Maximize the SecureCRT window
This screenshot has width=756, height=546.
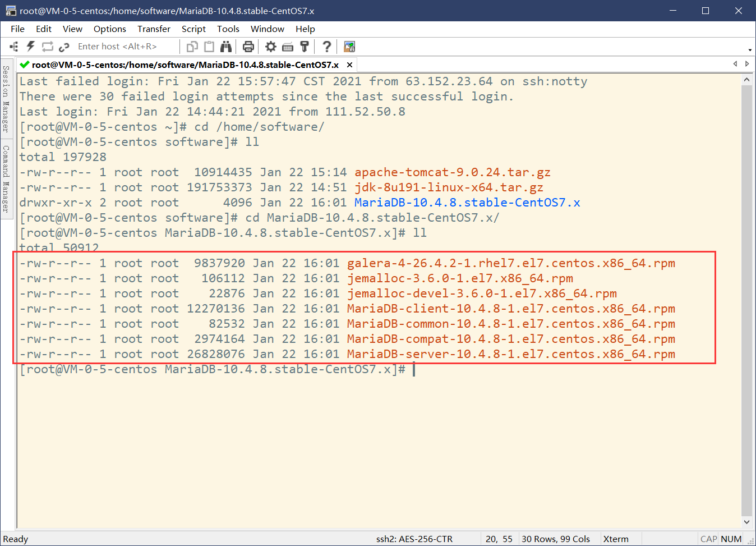pyautogui.click(x=706, y=11)
